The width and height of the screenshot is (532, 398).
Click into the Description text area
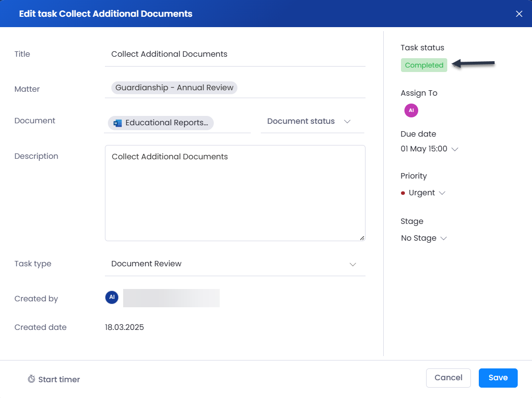pos(235,193)
